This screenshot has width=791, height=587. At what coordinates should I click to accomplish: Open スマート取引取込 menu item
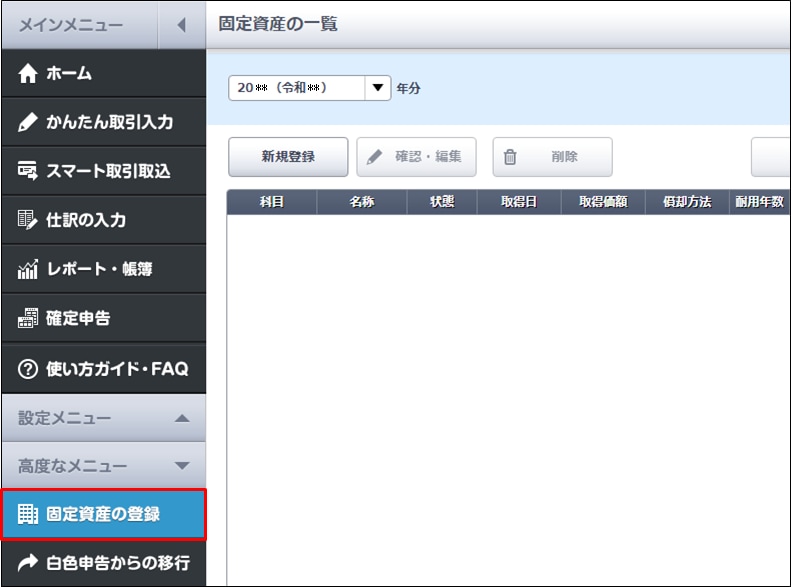pyautogui.click(x=103, y=171)
